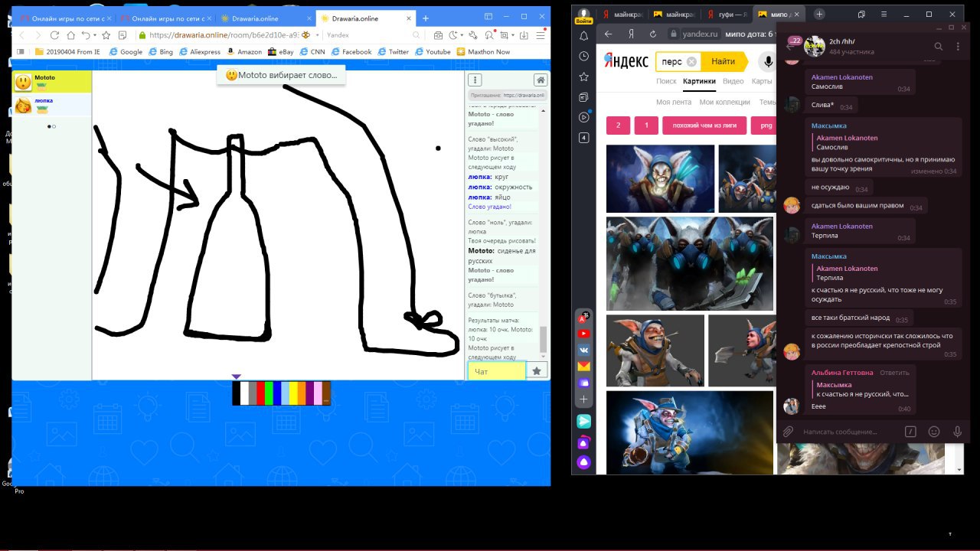Expand the Maxthon address bar dropdown arrow
The image size is (980, 551).
click(x=316, y=35)
